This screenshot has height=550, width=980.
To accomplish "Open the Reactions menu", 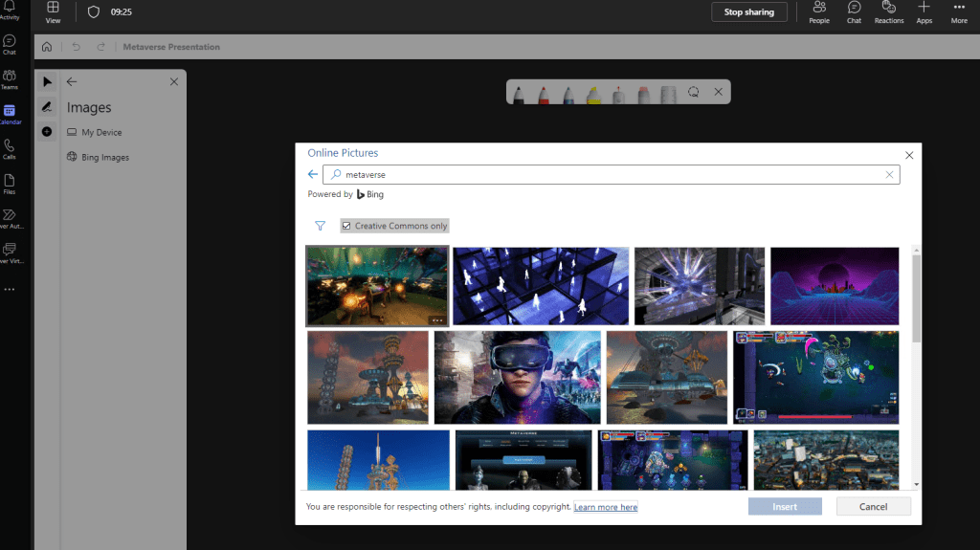I will (888, 12).
